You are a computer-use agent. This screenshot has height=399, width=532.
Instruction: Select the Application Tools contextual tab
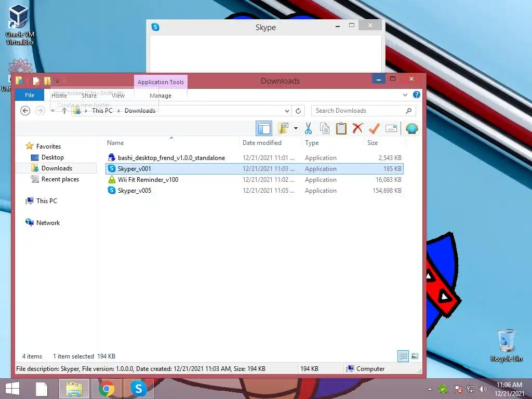click(161, 82)
